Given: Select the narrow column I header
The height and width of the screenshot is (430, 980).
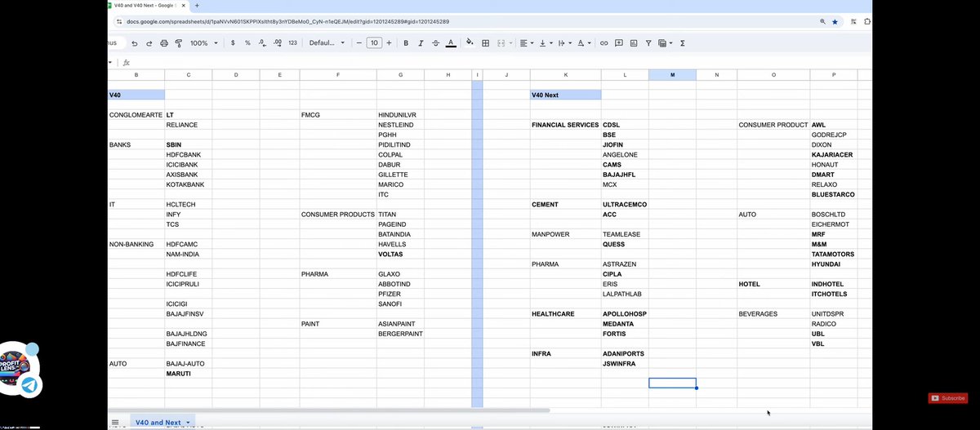Looking at the screenshot, I should pyautogui.click(x=478, y=75).
